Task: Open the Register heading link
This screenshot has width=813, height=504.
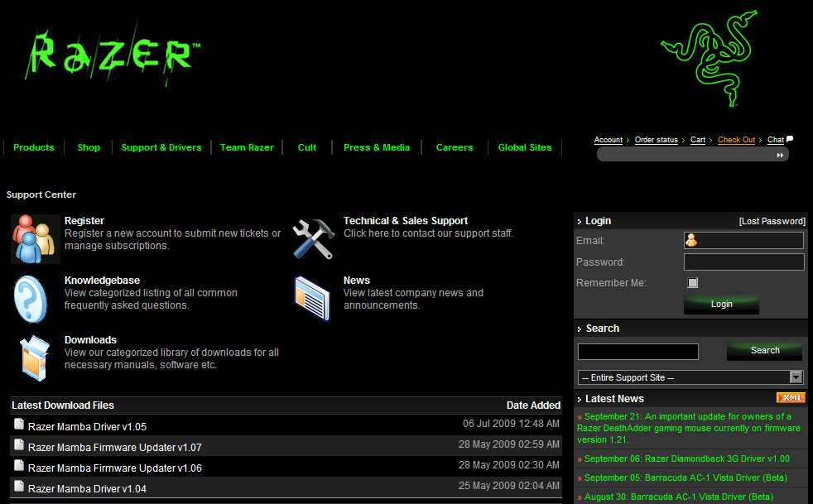Action: [x=84, y=221]
